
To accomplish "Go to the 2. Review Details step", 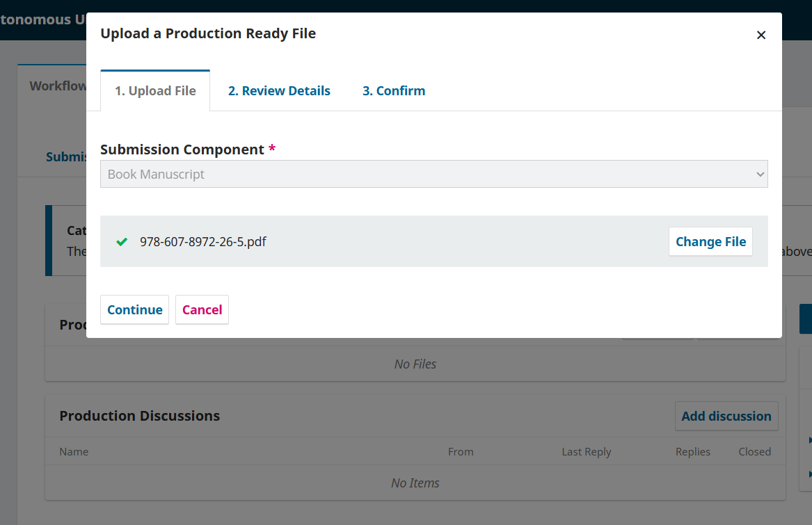I will (279, 90).
